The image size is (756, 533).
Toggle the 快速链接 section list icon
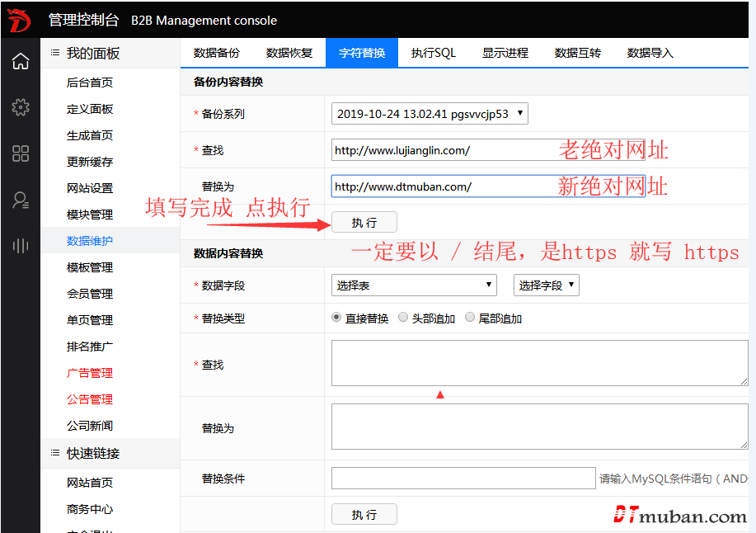pos(55,453)
